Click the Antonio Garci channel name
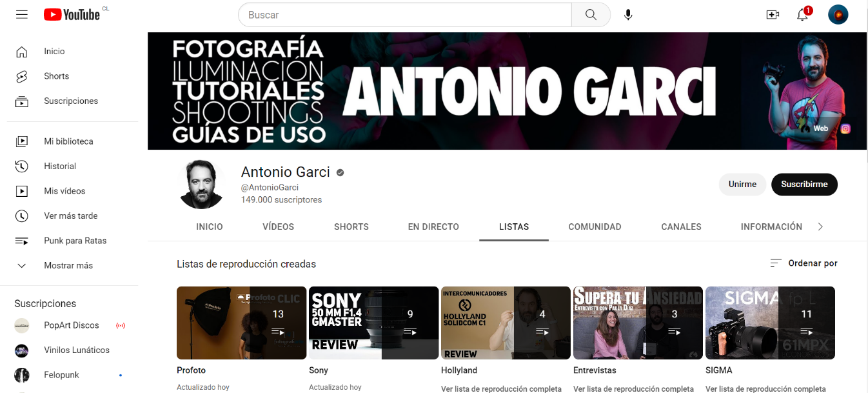Viewport: 868px width, 393px height. tap(286, 172)
